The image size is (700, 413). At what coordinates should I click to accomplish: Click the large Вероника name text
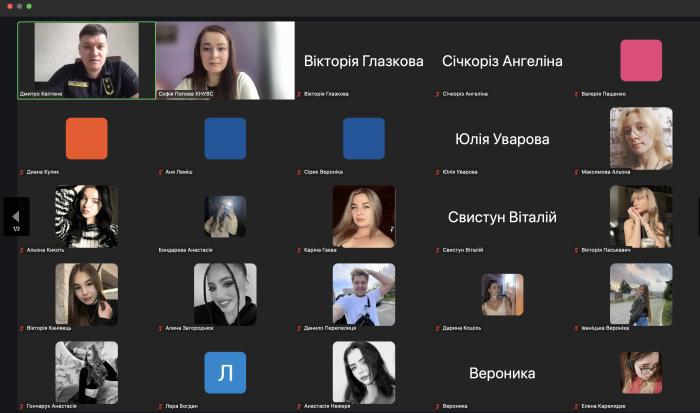tap(502, 373)
